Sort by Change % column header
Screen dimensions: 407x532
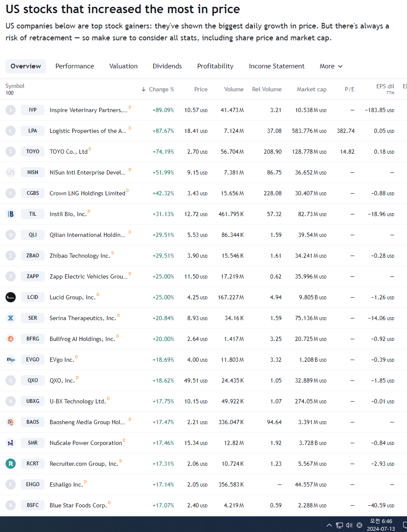(158, 89)
